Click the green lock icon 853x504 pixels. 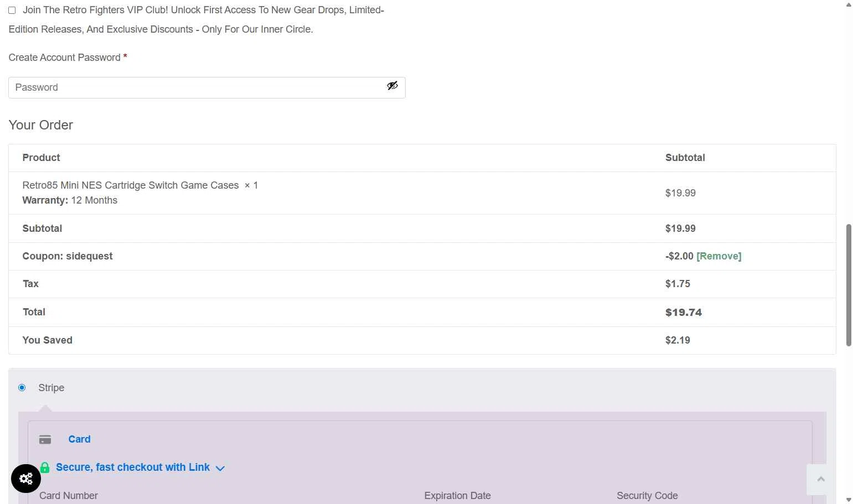point(45,467)
